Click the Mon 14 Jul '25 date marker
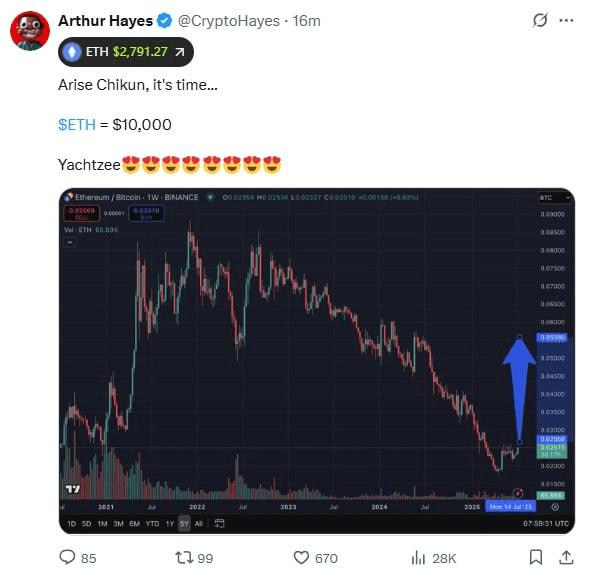The image size is (592, 574). 510,506
